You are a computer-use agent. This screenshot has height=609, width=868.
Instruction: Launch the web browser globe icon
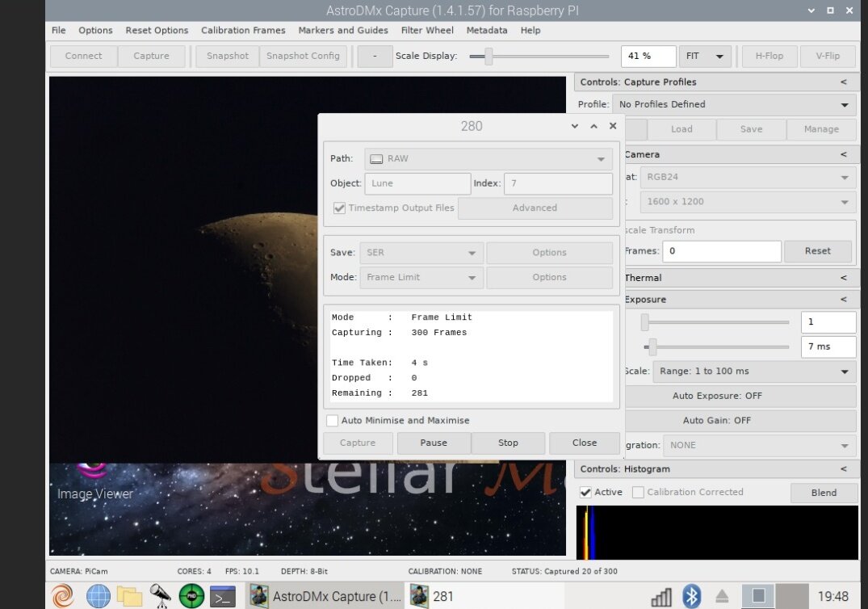point(99,596)
